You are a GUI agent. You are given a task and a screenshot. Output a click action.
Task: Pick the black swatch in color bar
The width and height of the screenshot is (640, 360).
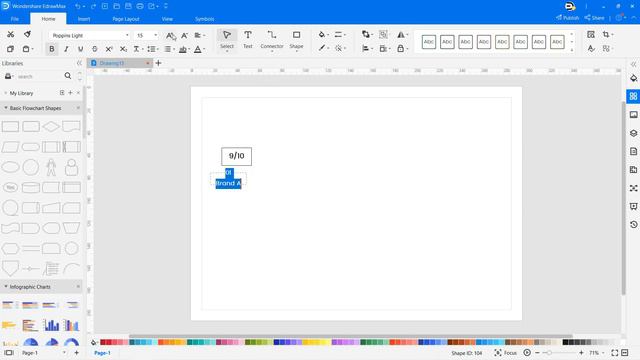(565, 342)
